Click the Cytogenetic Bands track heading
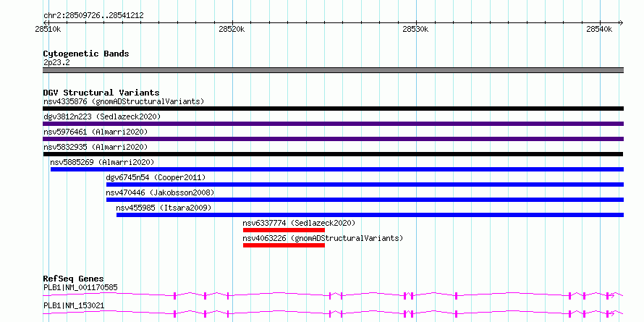The width and height of the screenshot is (644, 322). point(86,54)
